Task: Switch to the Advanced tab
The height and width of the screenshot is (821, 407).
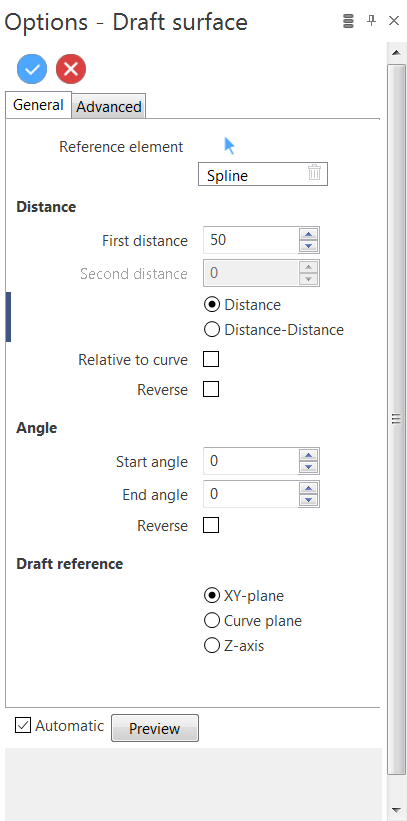Action: (109, 107)
